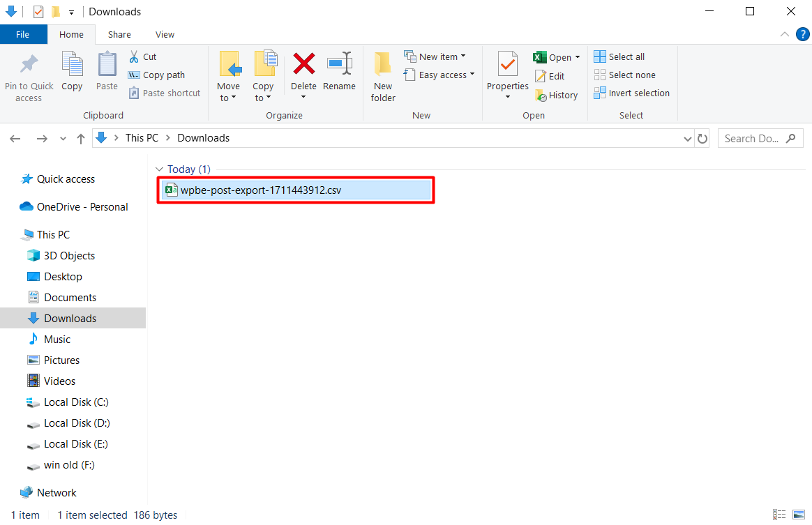Open the View ribbon tab
The width and height of the screenshot is (812, 525).
(165, 35)
